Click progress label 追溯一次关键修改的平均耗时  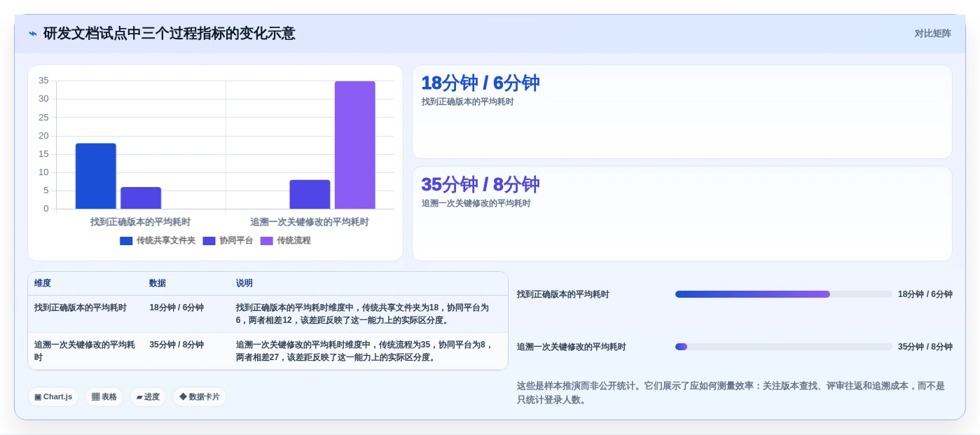pos(572,347)
